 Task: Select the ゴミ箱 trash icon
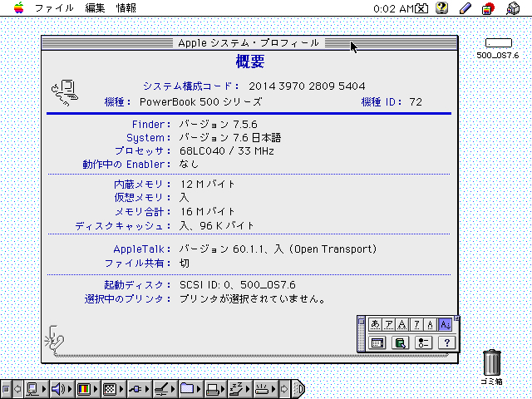[492, 362]
